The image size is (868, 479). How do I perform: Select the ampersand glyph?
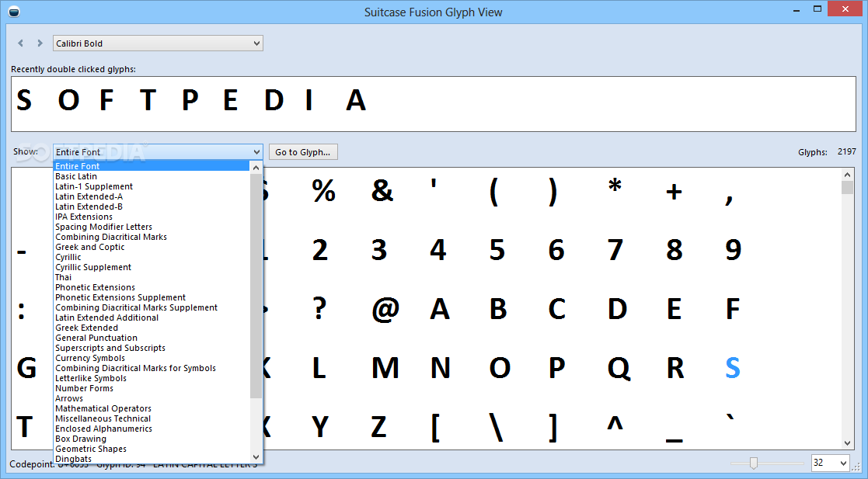point(382,191)
